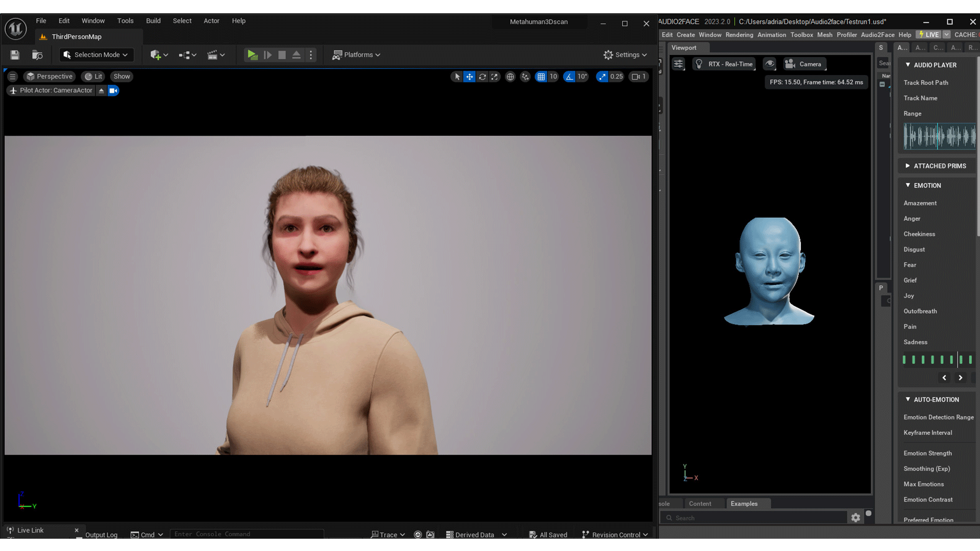Stop piloting CameraActor eject icon
Image resolution: width=980 pixels, height=551 pixels.
pyautogui.click(x=101, y=90)
